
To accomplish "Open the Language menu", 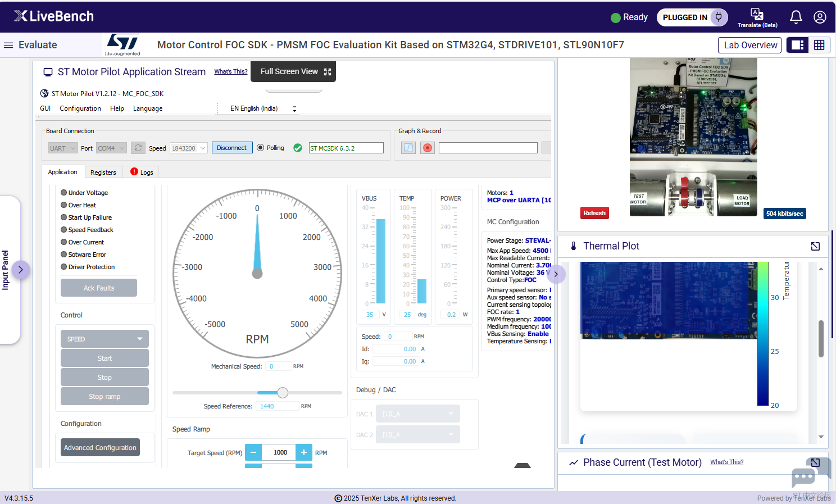I will point(148,108).
